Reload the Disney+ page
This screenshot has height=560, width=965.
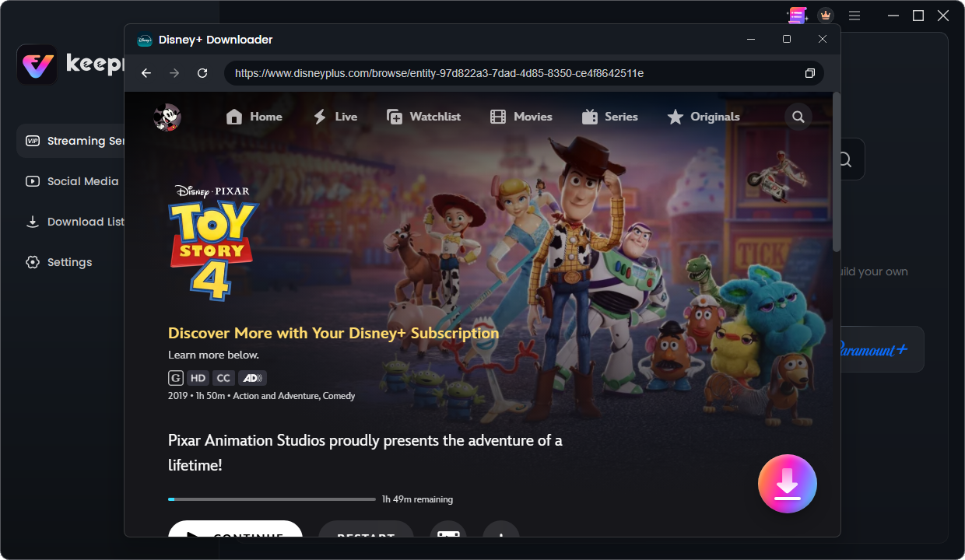pos(202,73)
